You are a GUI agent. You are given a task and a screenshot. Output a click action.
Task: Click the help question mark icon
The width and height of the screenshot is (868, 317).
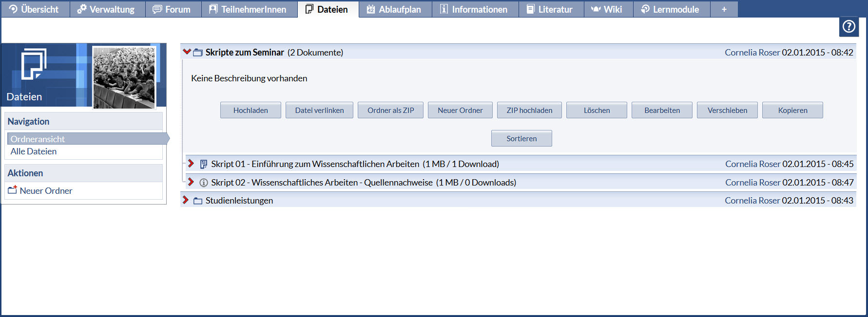[x=849, y=27]
